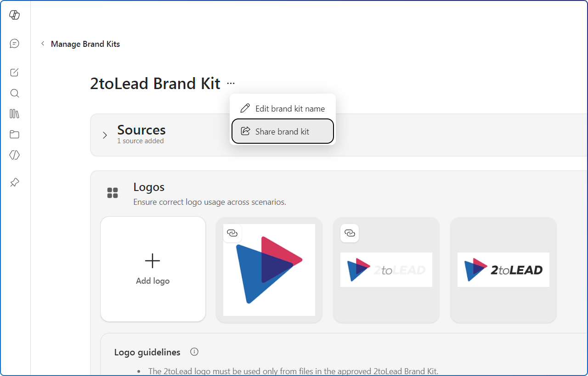
Task: Click the Add logo card
Action: coord(153,269)
